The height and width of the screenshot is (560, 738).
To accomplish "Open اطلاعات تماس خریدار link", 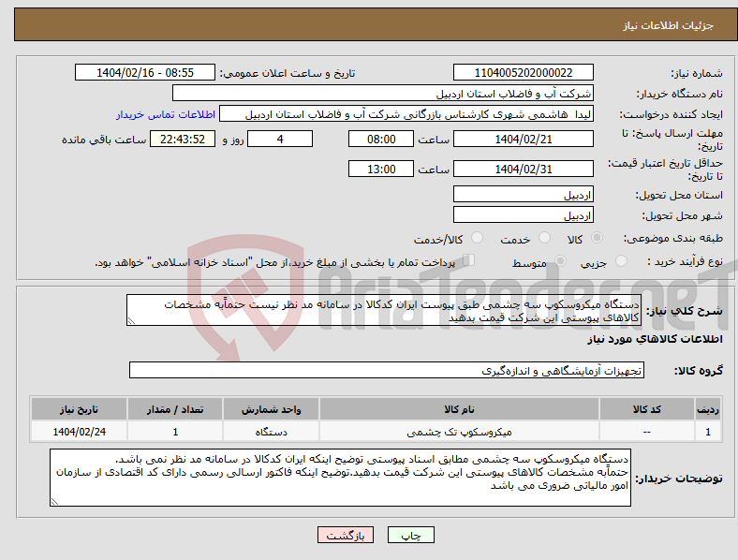I will pyautogui.click(x=166, y=114).
